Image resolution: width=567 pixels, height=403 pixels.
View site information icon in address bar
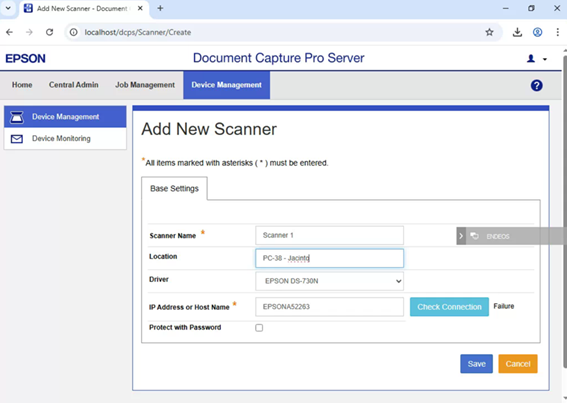pos(73,32)
